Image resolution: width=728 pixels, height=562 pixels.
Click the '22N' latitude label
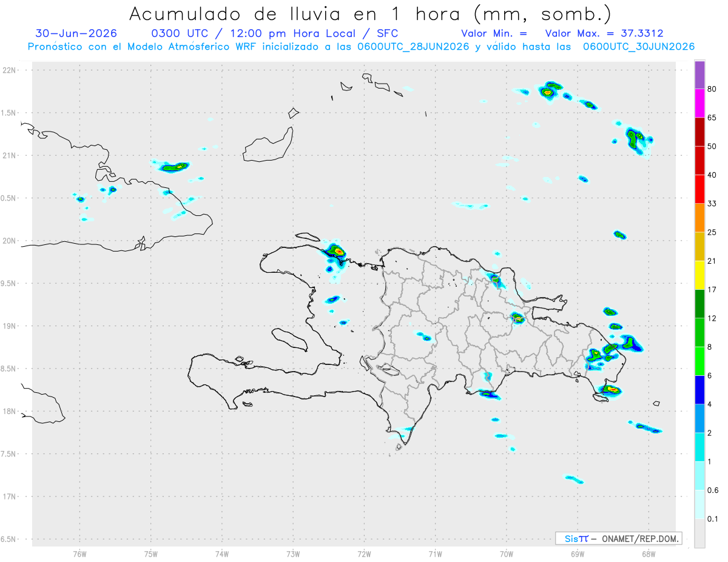[x=10, y=70]
